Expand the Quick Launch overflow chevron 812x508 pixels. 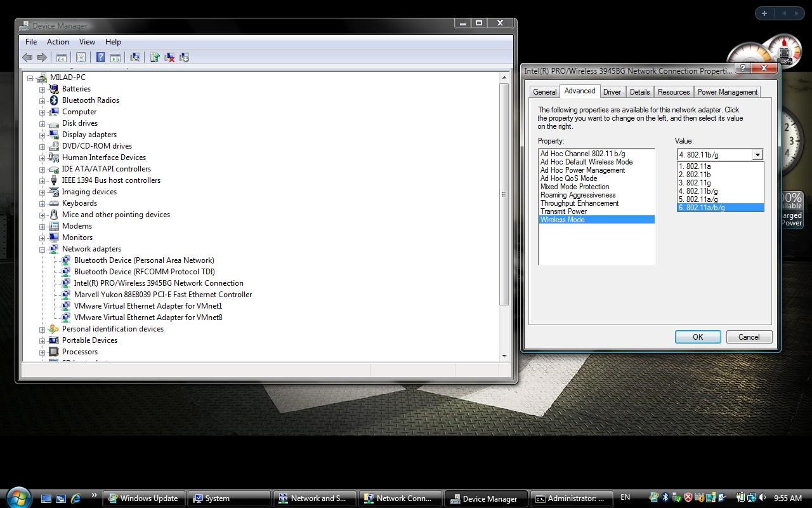click(x=94, y=495)
